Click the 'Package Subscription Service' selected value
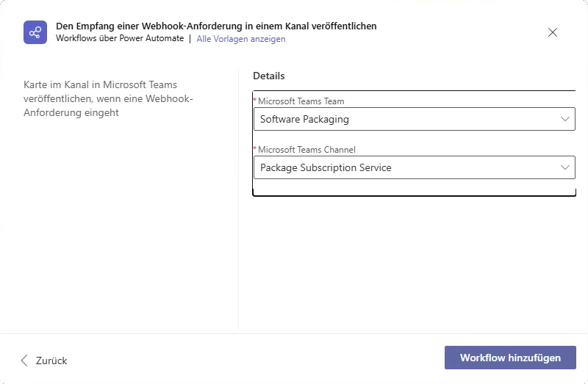The image size is (588, 384). pos(326,167)
